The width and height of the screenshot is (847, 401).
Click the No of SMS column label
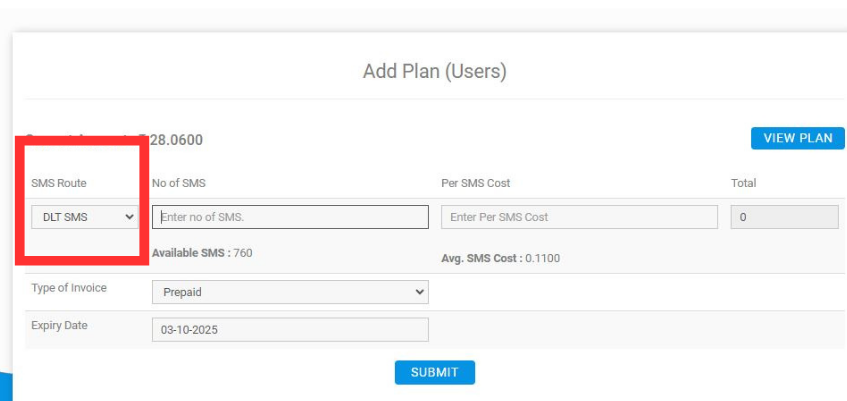pyautogui.click(x=178, y=183)
